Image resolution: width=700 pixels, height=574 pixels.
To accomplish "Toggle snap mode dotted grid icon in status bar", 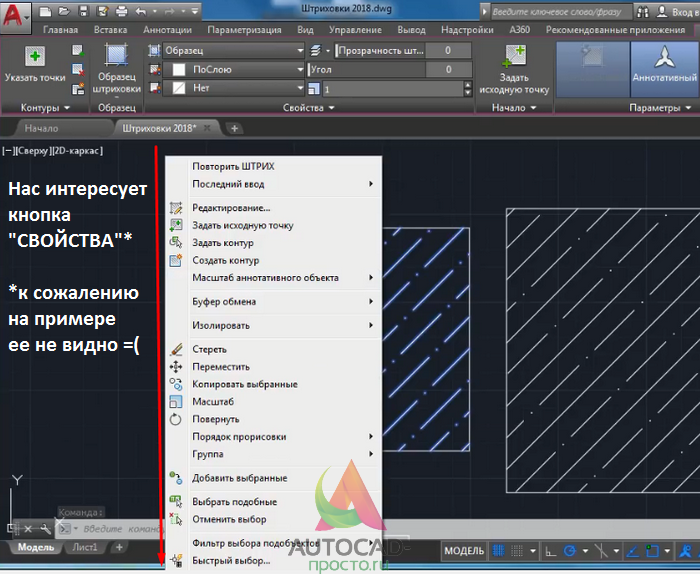I will (517, 551).
